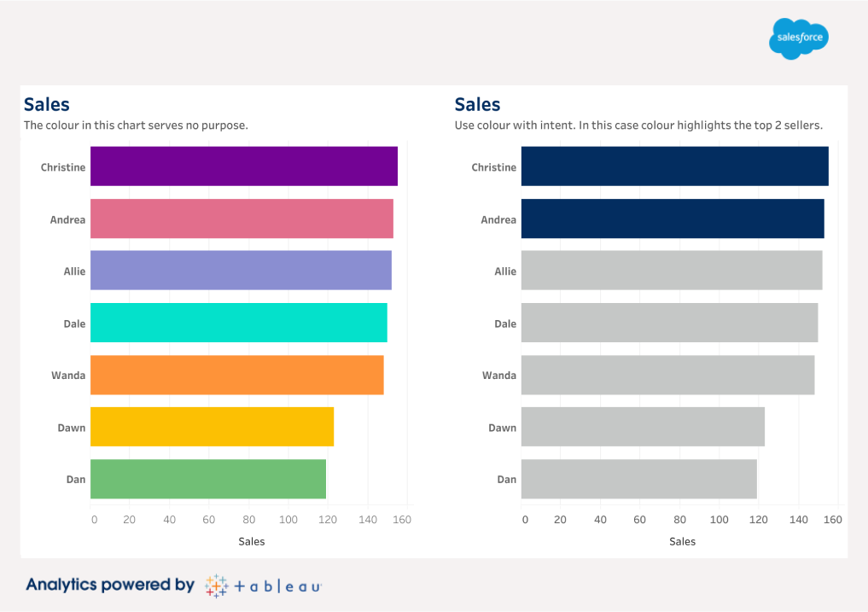868x612 pixels.
Task: Select Christine's purple bar in left chart
Action: click(x=243, y=166)
